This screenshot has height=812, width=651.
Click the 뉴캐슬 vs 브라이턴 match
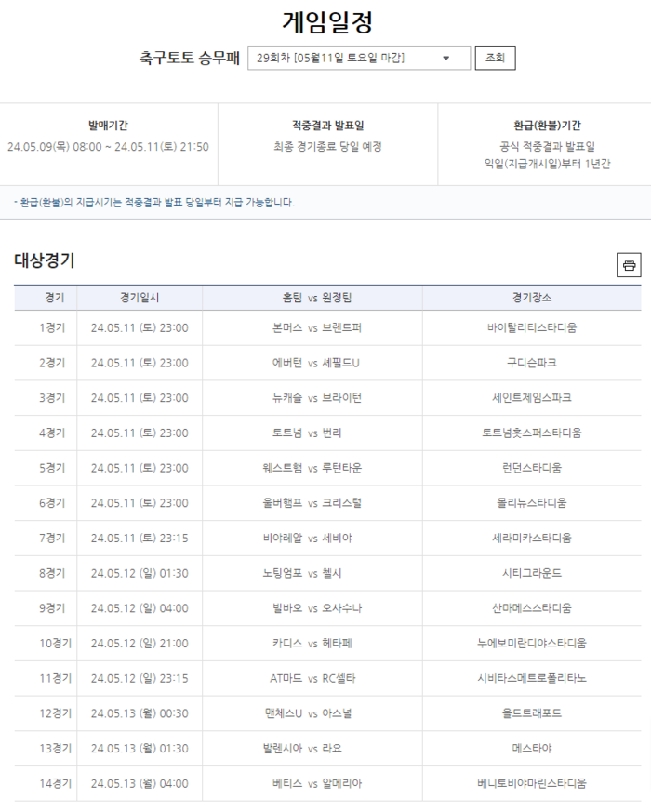point(312,398)
